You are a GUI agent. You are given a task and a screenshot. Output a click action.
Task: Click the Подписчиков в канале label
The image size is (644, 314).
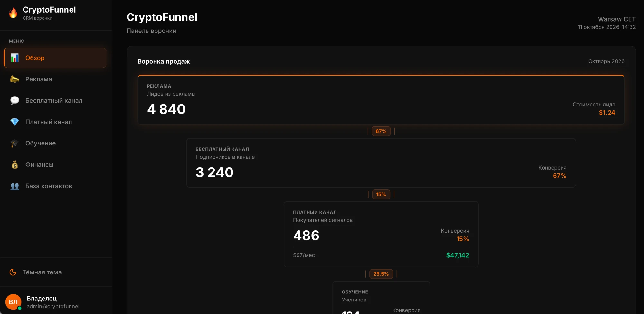point(225,157)
